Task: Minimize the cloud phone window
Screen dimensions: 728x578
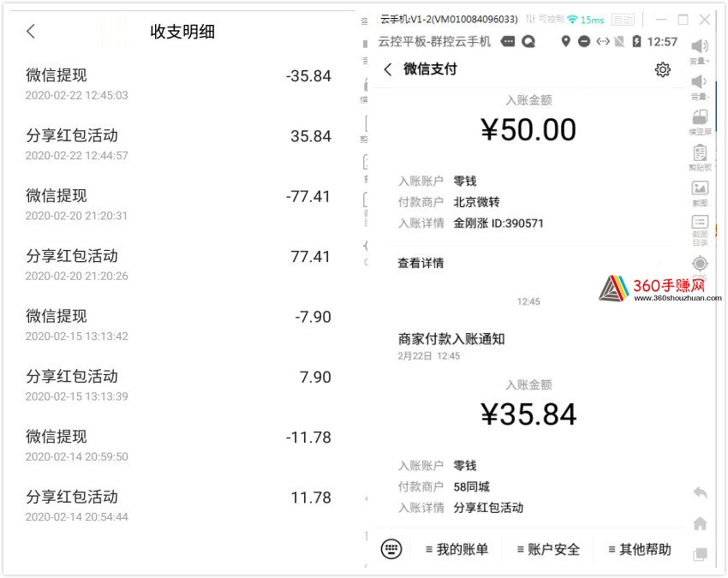Action: pos(661,20)
